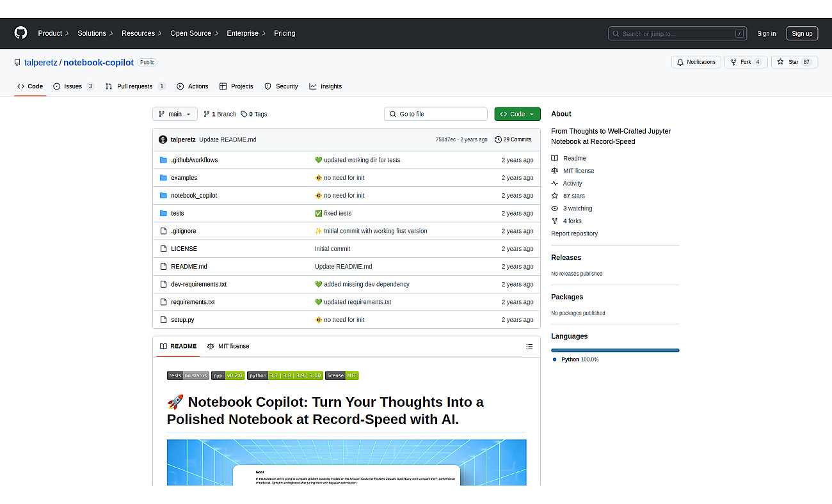Open the tests folder

(177, 213)
